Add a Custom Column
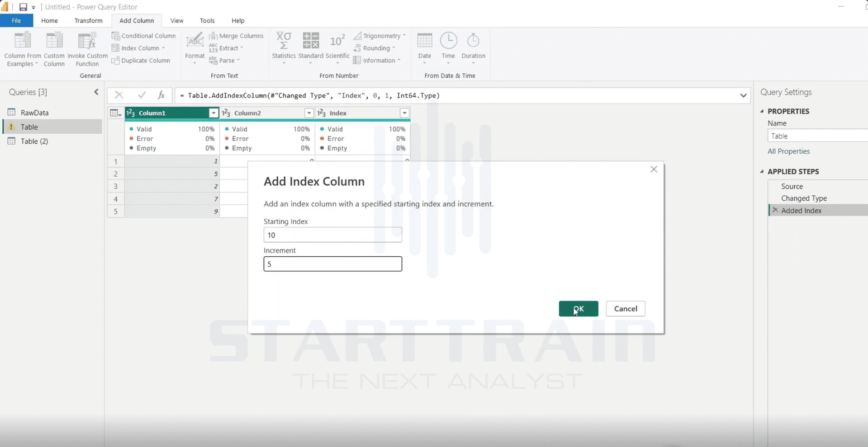This screenshot has height=447, width=868. pyautogui.click(x=54, y=49)
